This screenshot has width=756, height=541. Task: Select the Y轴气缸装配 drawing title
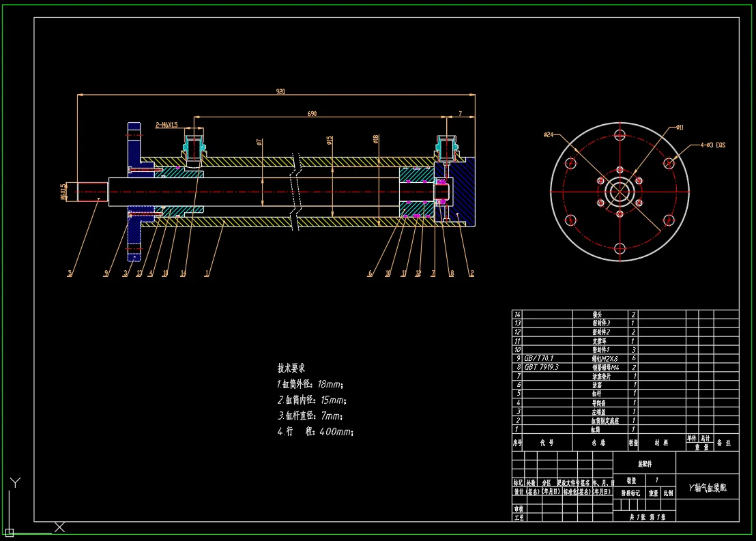[708, 488]
